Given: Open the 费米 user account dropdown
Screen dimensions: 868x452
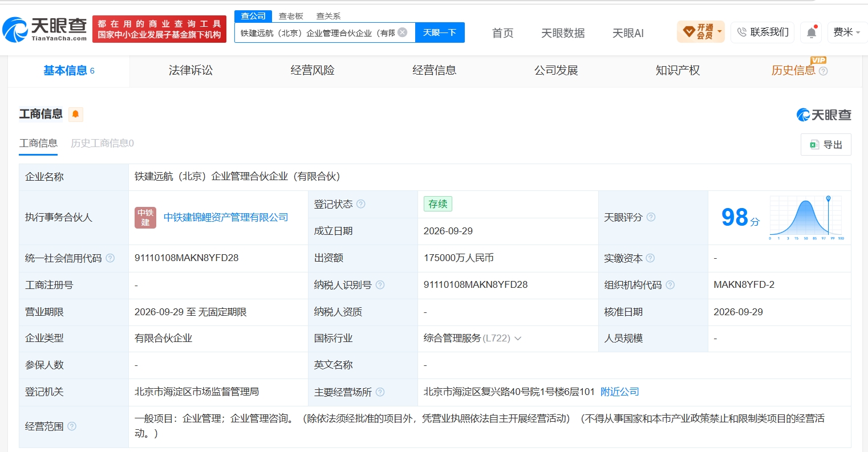Looking at the screenshot, I should pos(847,32).
